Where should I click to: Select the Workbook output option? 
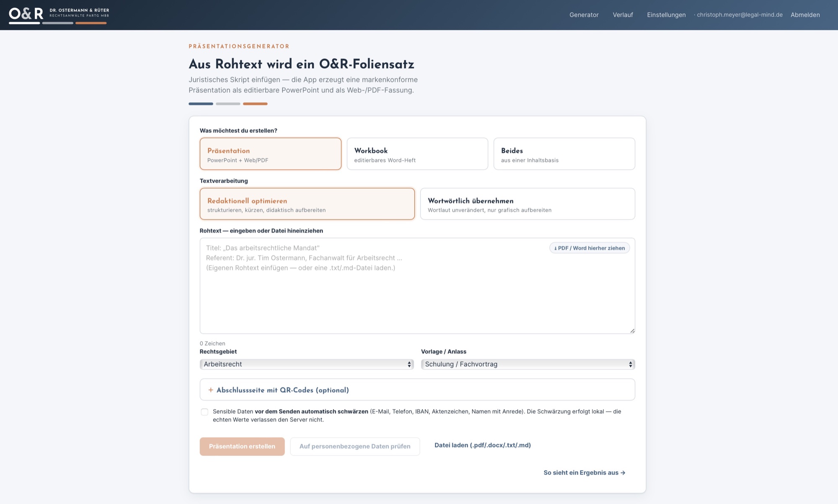[417, 154]
